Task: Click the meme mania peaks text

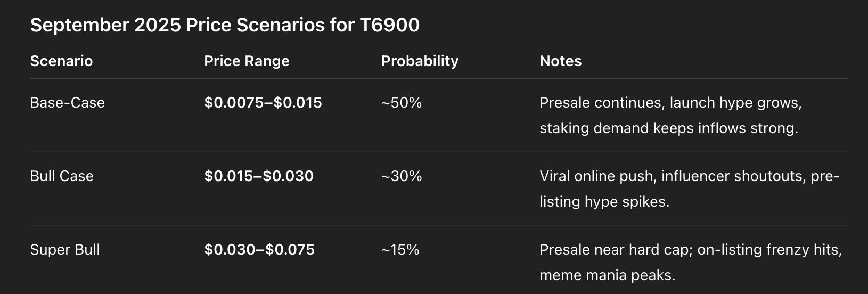Action: pos(607,275)
